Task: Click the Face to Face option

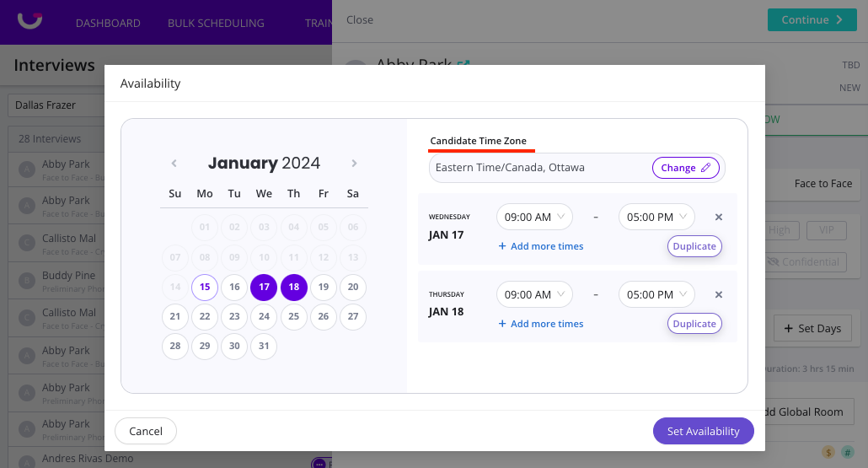Action: pos(823,183)
